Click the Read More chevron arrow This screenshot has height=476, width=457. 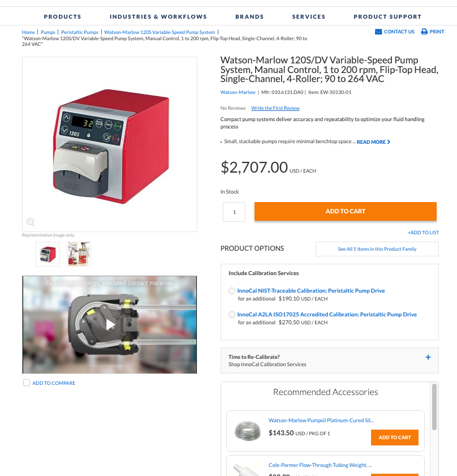click(389, 141)
